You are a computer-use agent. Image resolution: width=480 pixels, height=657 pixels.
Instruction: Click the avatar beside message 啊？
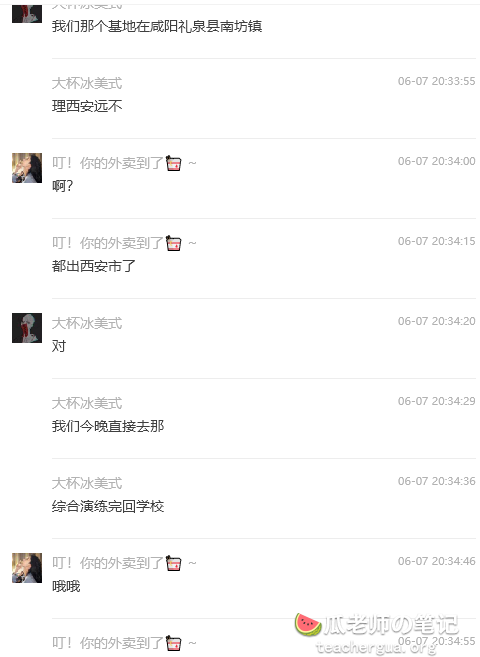27,168
